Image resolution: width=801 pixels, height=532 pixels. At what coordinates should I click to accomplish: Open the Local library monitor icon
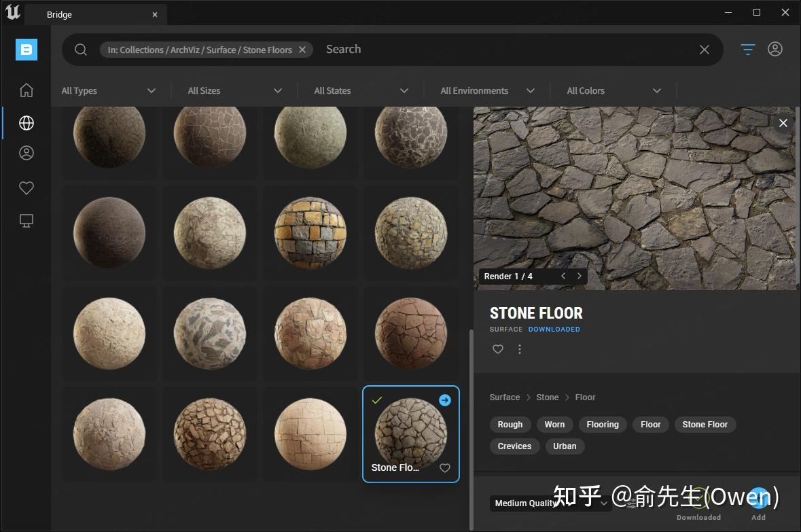pyautogui.click(x=26, y=221)
